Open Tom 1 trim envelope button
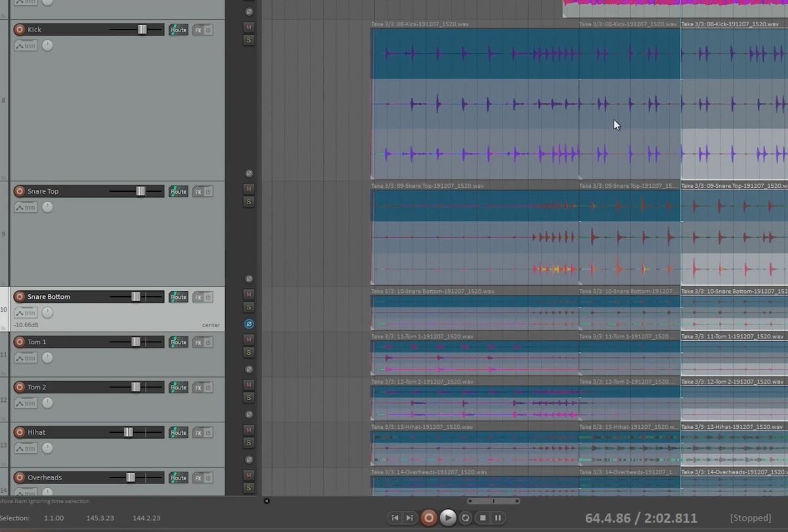788x532 pixels. tap(26, 358)
